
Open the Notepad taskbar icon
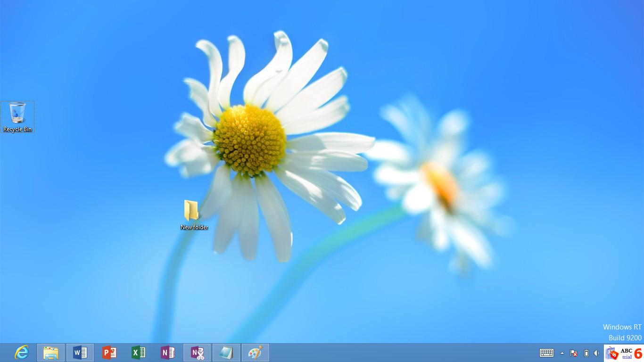coord(226,353)
